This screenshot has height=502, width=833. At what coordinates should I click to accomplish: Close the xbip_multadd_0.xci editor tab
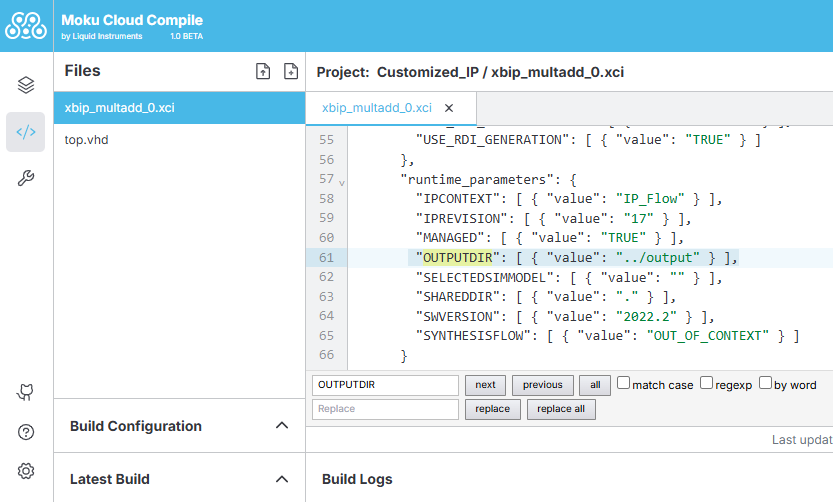[x=449, y=108]
